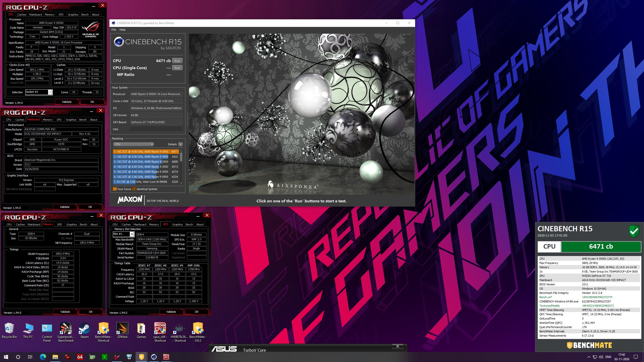Launch the cpuz_x64 shortcut on the desktop
Image resolution: width=644 pixels, height=362 pixels.
coord(160,332)
